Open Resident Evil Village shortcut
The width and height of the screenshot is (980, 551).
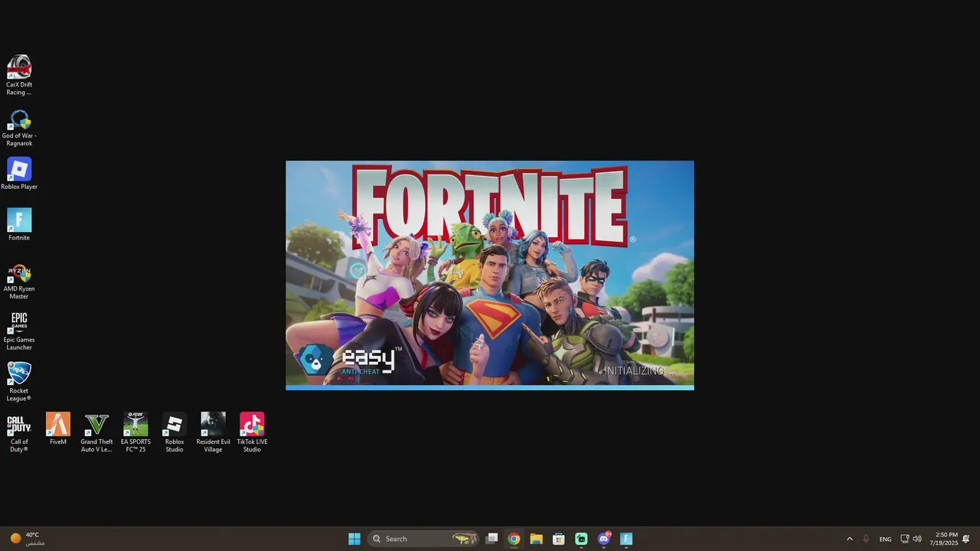pos(213,432)
